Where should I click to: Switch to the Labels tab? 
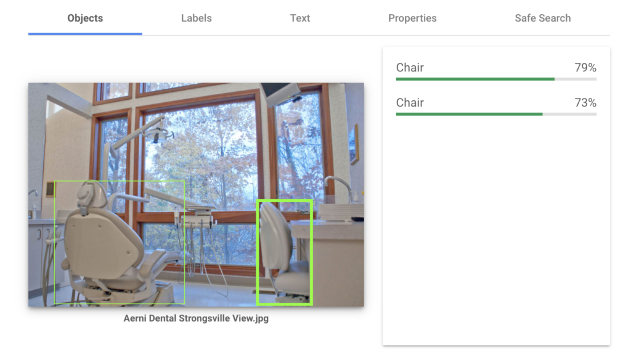click(x=196, y=18)
